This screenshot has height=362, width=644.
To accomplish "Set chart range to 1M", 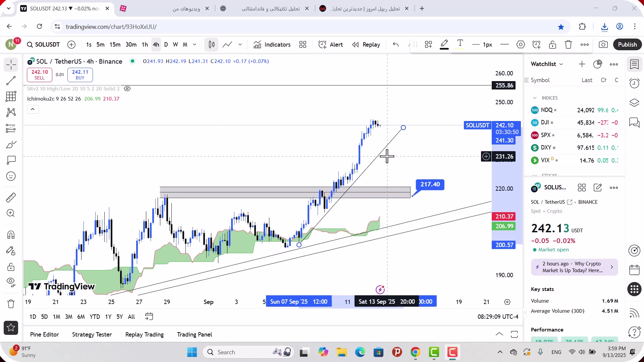I will [x=56, y=317].
